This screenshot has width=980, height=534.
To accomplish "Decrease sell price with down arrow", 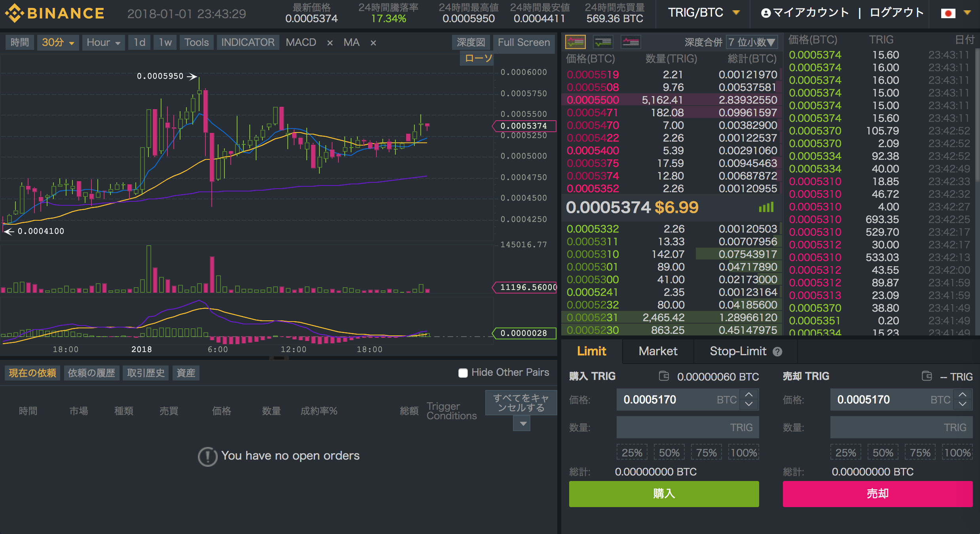I will point(963,404).
